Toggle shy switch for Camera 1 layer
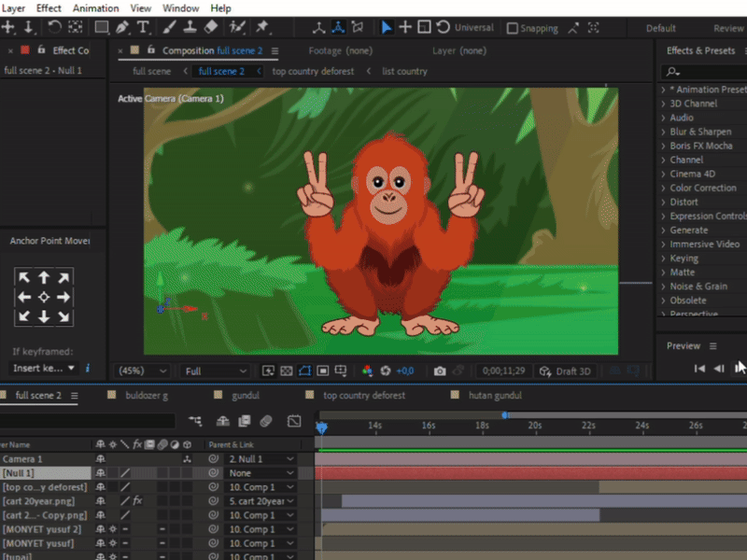Image resolution: width=747 pixels, height=560 pixels. click(100, 459)
